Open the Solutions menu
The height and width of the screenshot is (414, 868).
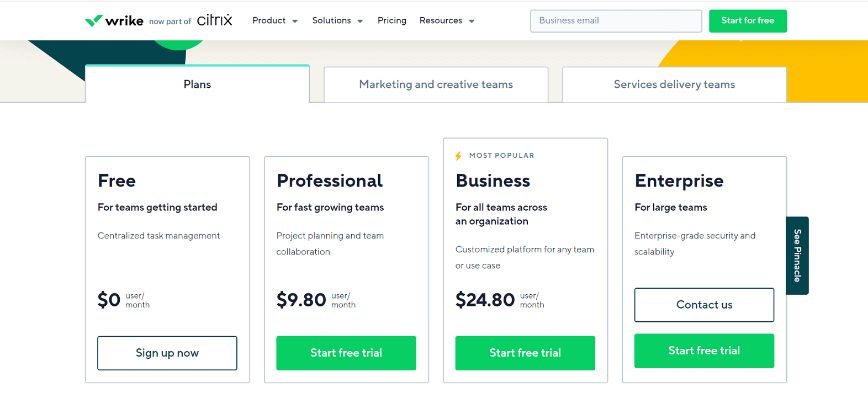coord(331,20)
